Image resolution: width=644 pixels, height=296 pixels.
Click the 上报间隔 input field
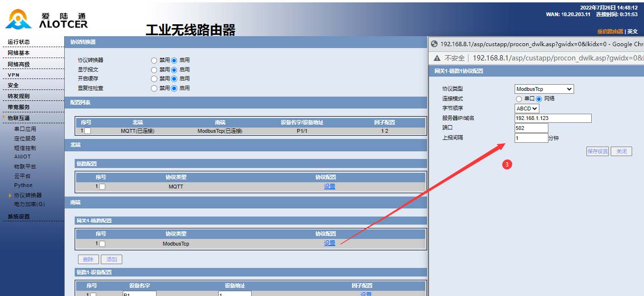[530, 138]
